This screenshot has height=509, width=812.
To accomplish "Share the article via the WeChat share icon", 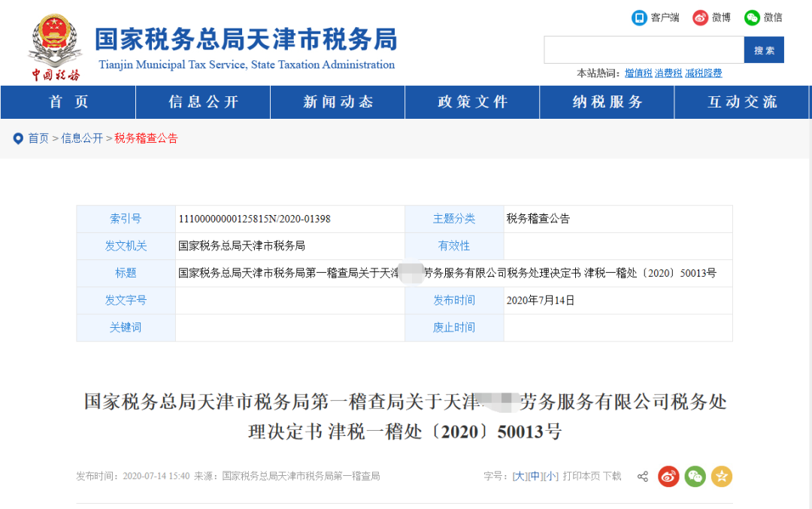I will pyautogui.click(x=695, y=476).
